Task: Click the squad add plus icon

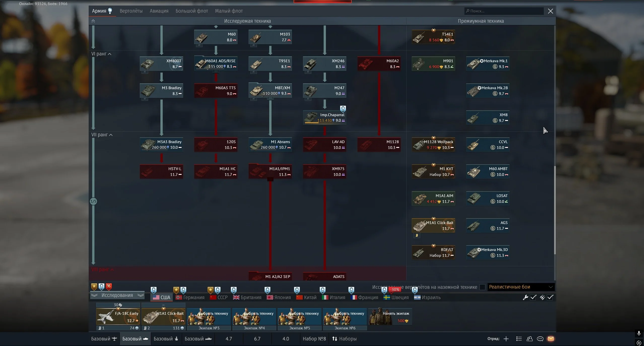Action: [x=506, y=339]
